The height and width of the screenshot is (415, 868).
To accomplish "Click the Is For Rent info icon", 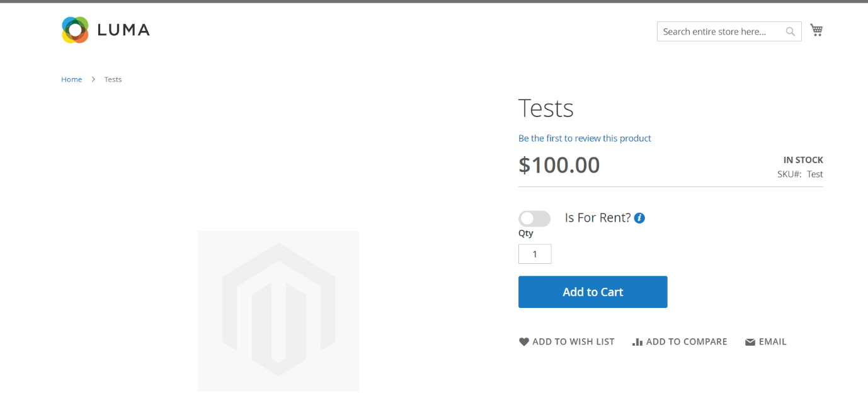I will pos(639,218).
